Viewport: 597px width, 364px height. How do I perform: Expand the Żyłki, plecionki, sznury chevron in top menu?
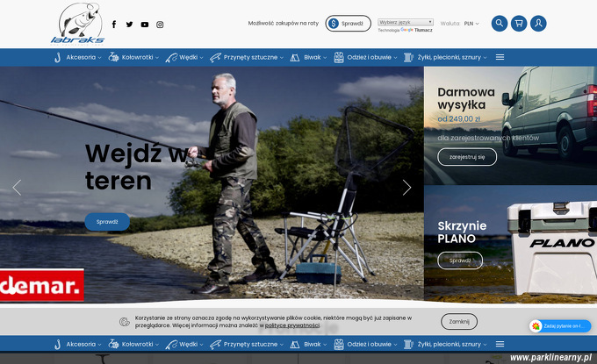(x=485, y=58)
